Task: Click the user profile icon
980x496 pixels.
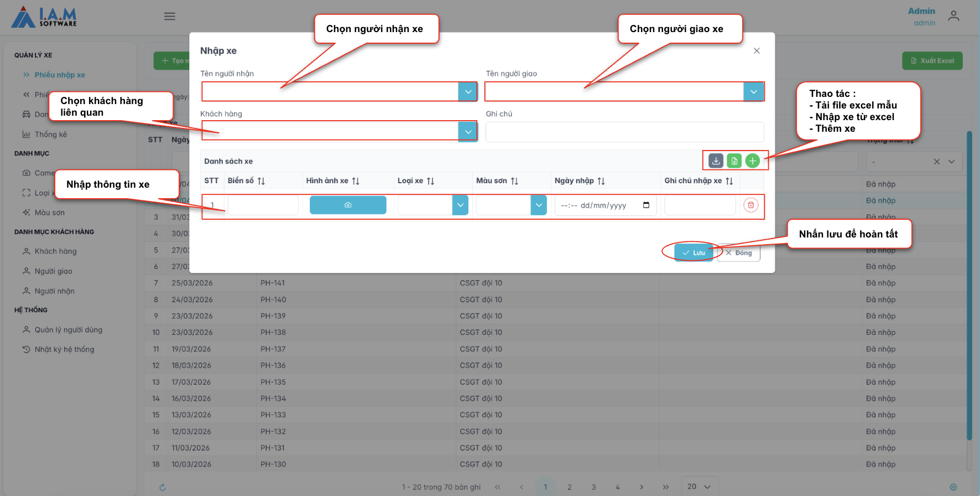Action: pyautogui.click(x=953, y=17)
